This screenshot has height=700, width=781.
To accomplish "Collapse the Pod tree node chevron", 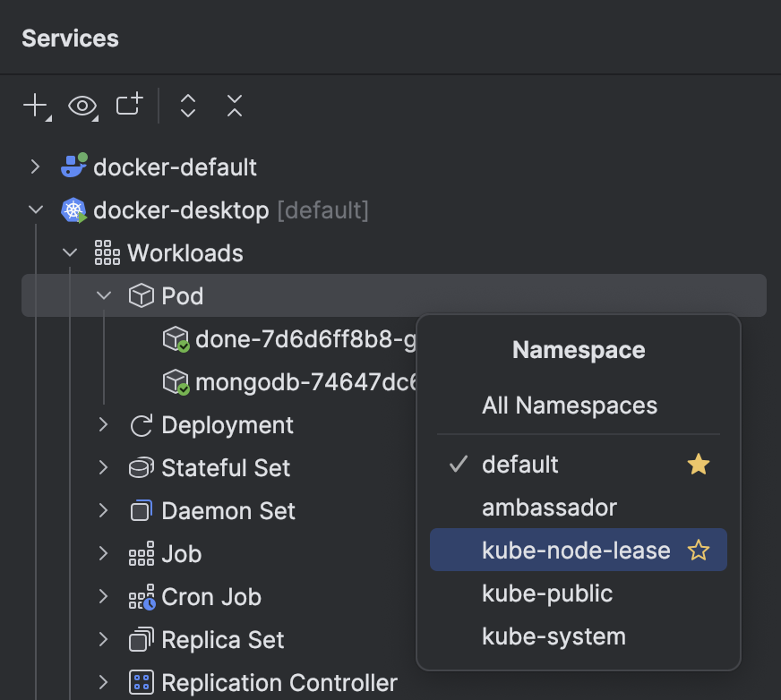I will 103,295.
